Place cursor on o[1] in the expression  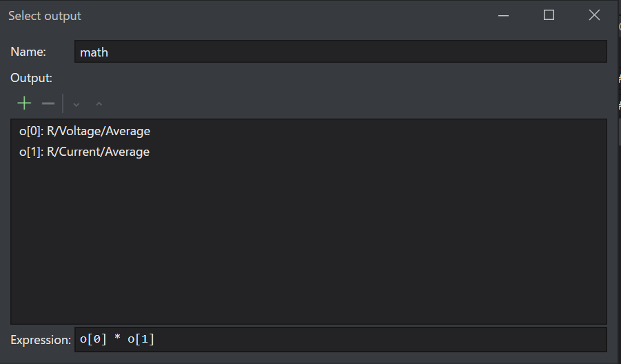point(141,339)
